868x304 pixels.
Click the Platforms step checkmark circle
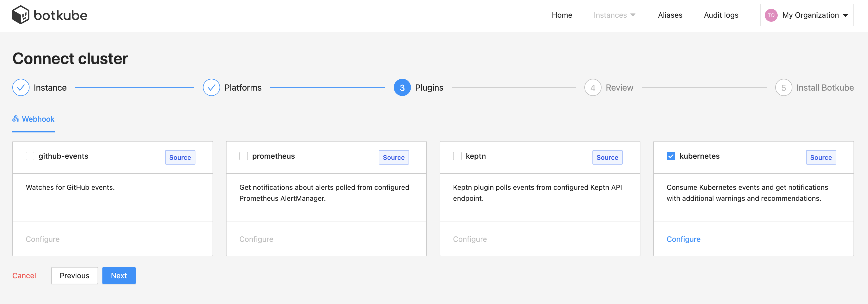click(x=211, y=88)
